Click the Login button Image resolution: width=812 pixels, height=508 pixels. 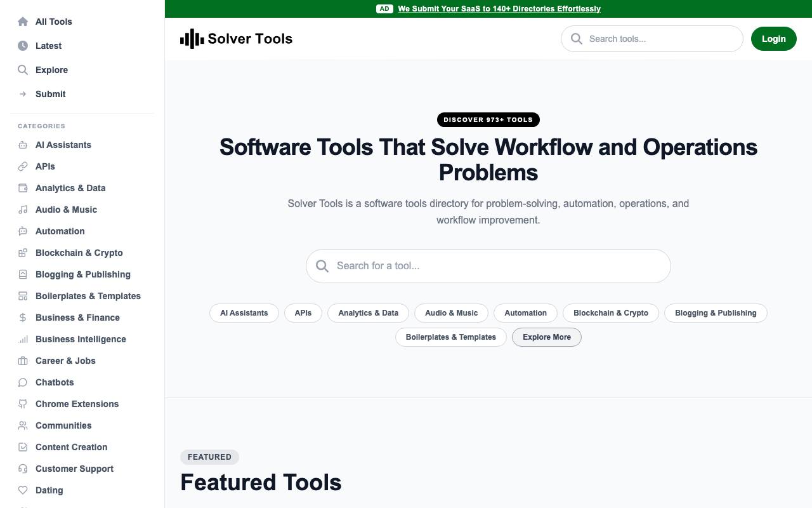[x=773, y=39]
